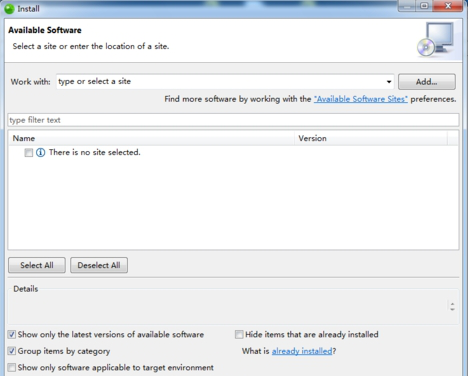Image resolution: width=468 pixels, height=391 pixels.
Task: Enable 'Show only software applicable to target environment'
Action: pyautogui.click(x=12, y=368)
